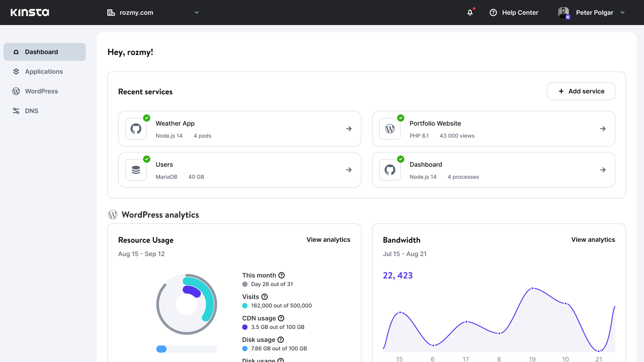The image size is (644, 362).
Task: Click the Disk usage progress bar
Action: [186, 349]
